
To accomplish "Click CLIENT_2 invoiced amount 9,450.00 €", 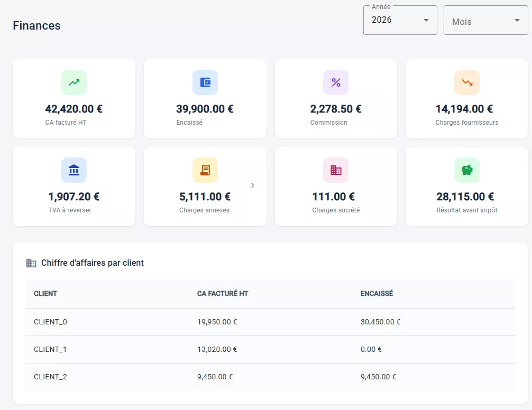I will [x=215, y=377].
